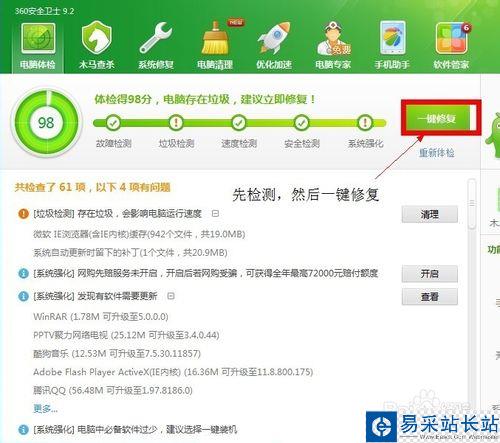This screenshot has height=443, width=500.
Task: Click the 垃圾检测 warning status node
Action: pyautogui.click(x=176, y=123)
